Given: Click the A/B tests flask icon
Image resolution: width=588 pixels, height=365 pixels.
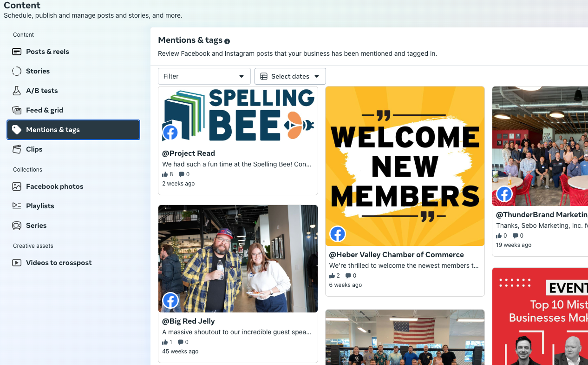Looking at the screenshot, I should pyautogui.click(x=17, y=91).
